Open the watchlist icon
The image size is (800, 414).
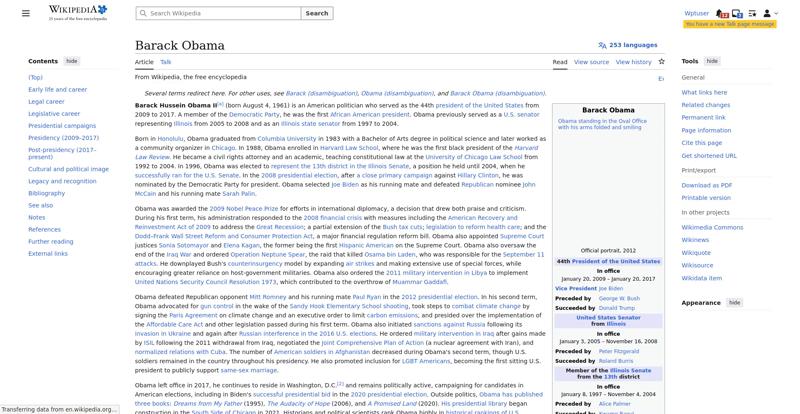752,13
